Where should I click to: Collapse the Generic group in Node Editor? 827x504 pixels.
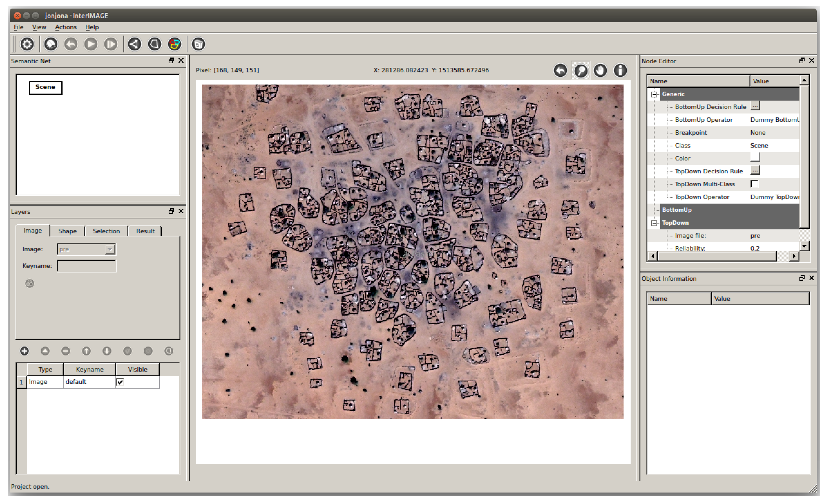(x=654, y=94)
